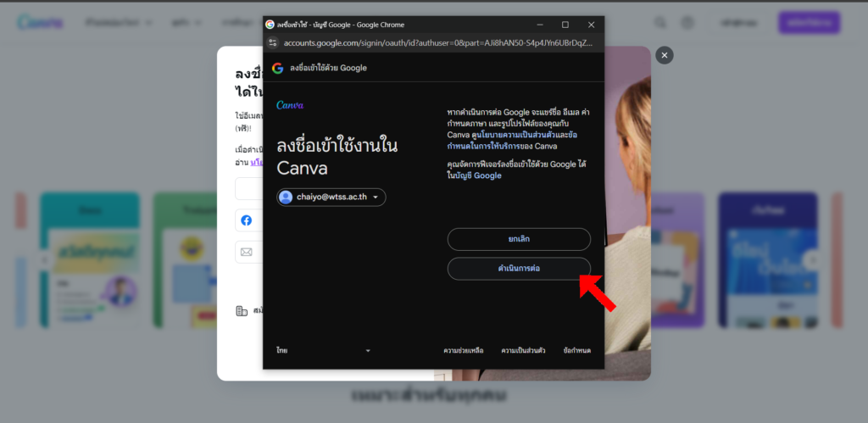The height and width of the screenshot is (423, 868).
Task: Click the ดำเนินการต่อ (Continue) button
Action: [519, 269]
